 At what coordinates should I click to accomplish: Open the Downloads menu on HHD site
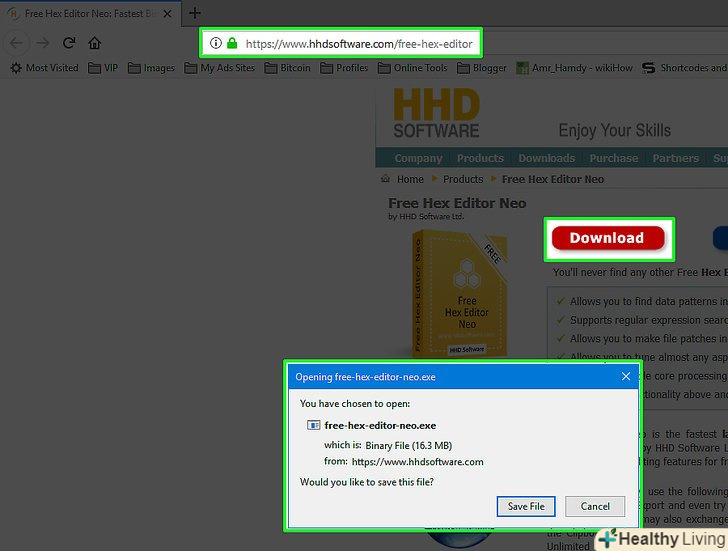546,158
